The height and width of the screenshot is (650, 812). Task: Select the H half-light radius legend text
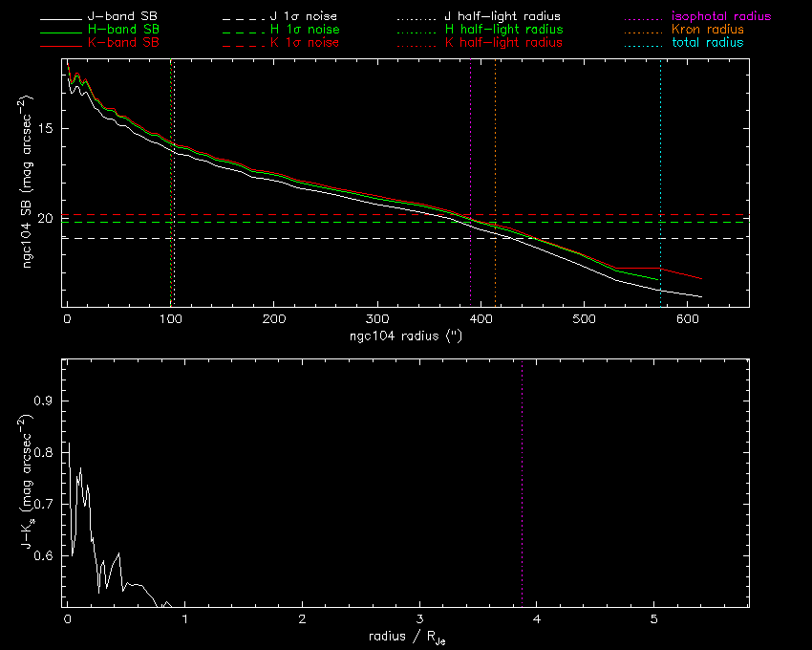(502, 31)
